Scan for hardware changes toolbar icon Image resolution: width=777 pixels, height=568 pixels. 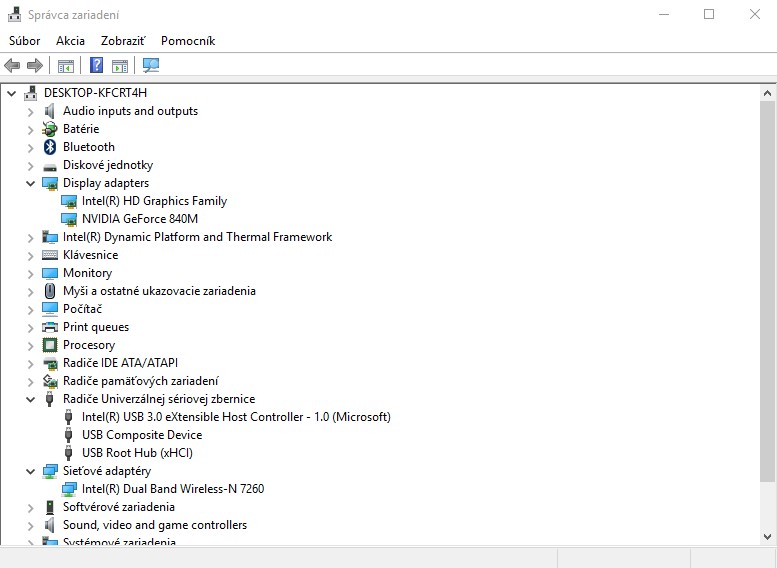(x=151, y=65)
